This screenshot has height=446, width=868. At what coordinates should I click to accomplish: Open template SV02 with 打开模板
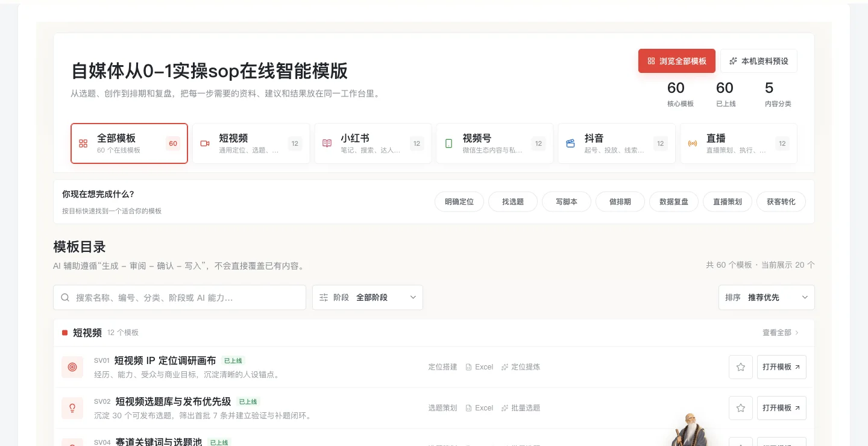[782, 408]
